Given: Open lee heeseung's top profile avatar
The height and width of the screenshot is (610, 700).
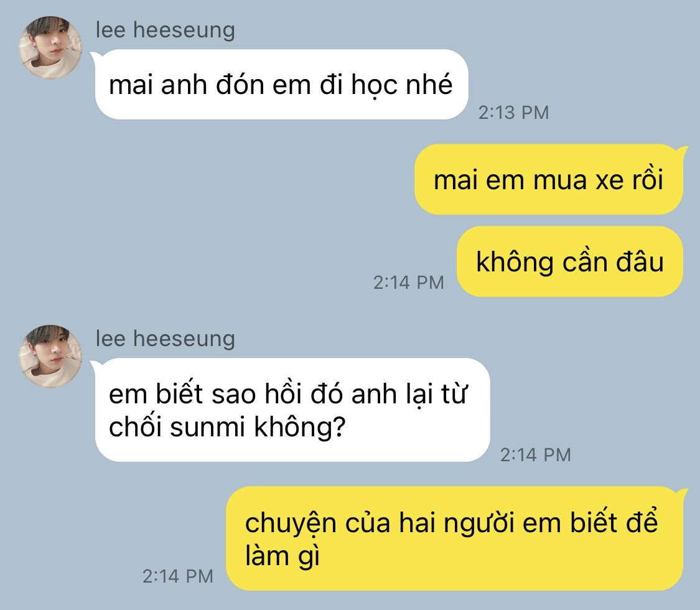Looking at the screenshot, I should pos(50,48).
